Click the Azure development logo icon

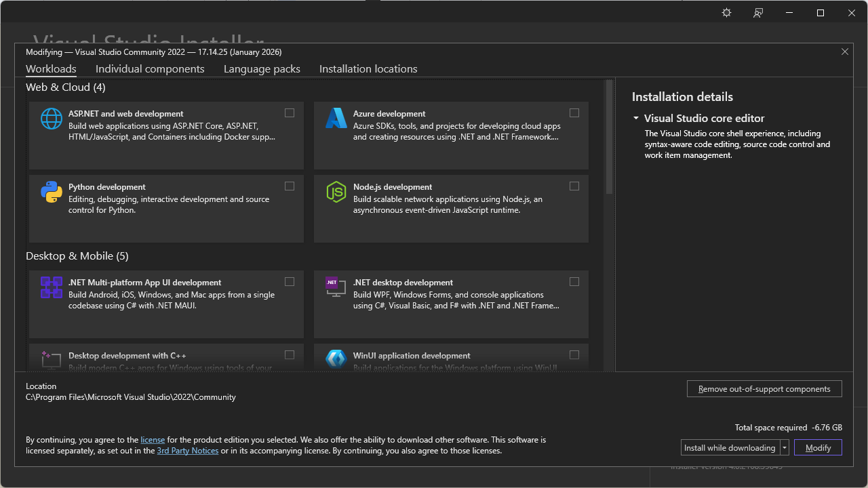coord(336,119)
